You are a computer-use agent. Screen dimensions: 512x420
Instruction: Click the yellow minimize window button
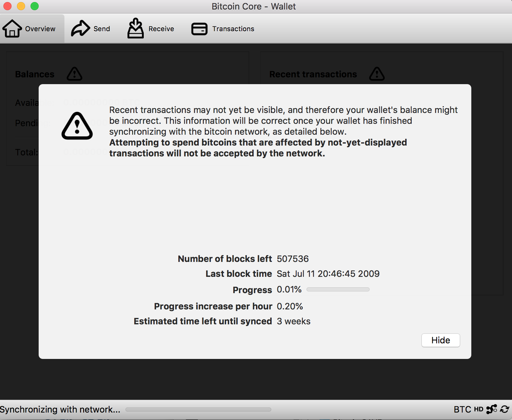[x=21, y=6]
